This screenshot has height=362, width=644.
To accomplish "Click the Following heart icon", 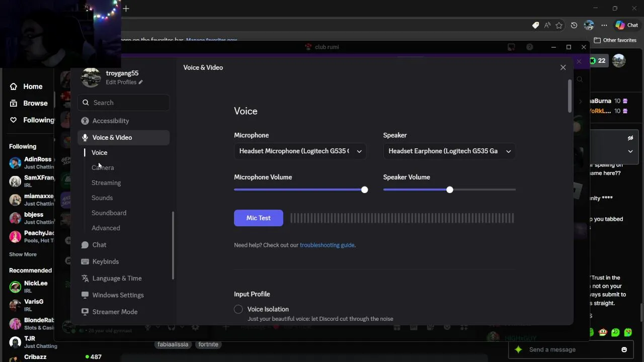I will pyautogui.click(x=14, y=120).
